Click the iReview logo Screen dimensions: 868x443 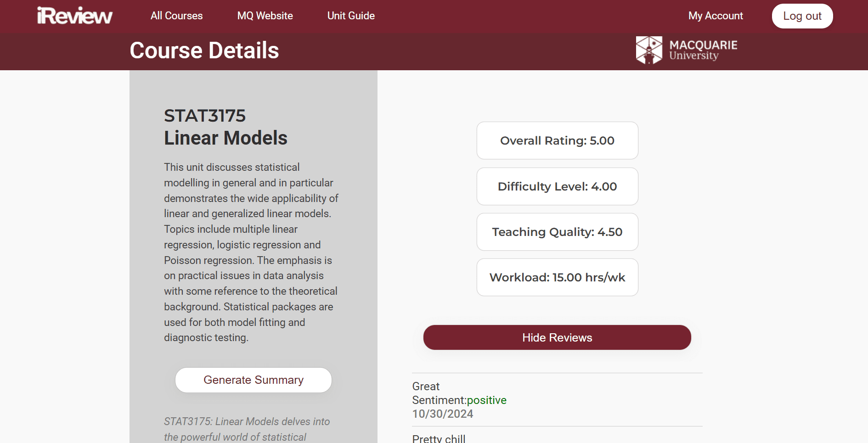click(75, 16)
